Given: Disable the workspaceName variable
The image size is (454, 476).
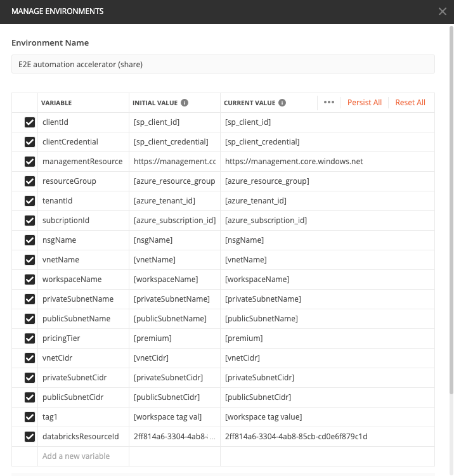Looking at the screenshot, I should [x=30, y=280].
